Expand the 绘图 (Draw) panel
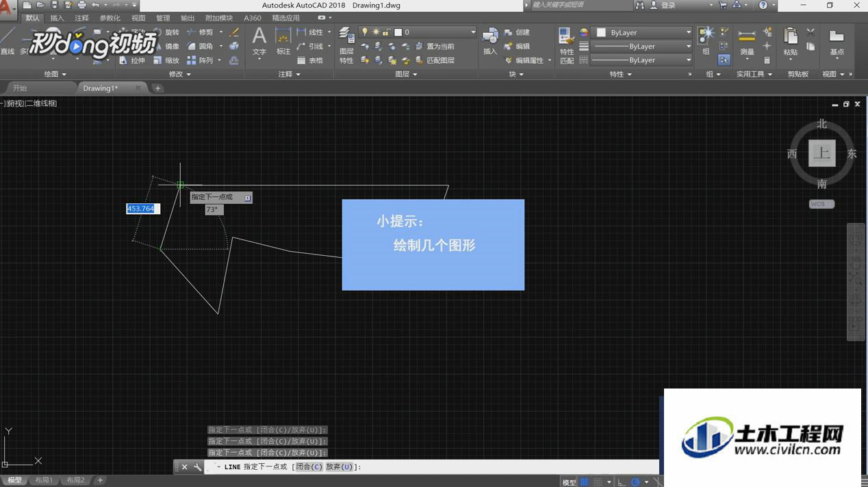Image resolution: width=868 pixels, height=487 pixels. coord(55,74)
